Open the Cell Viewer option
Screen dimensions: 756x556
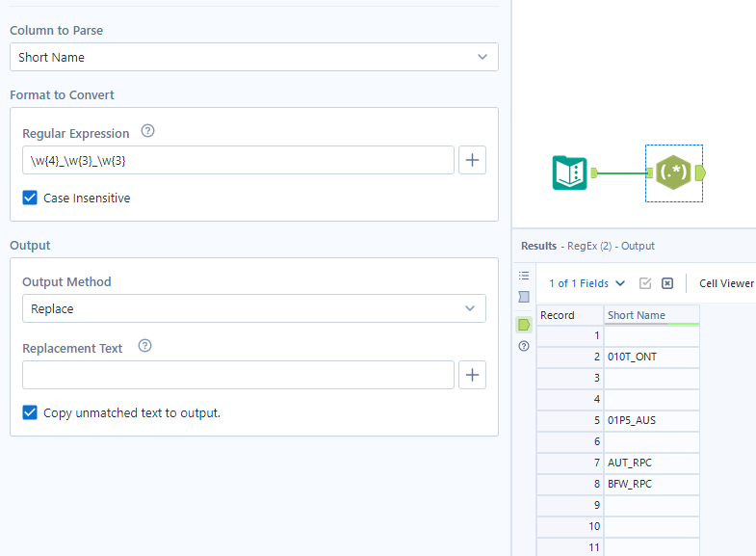[726, 283]
